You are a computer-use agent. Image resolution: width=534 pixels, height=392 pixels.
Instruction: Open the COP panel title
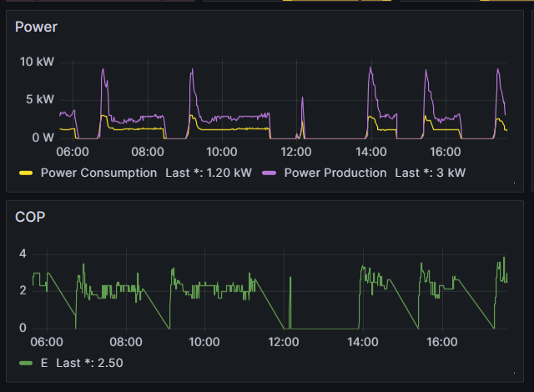tap(30, 217)
